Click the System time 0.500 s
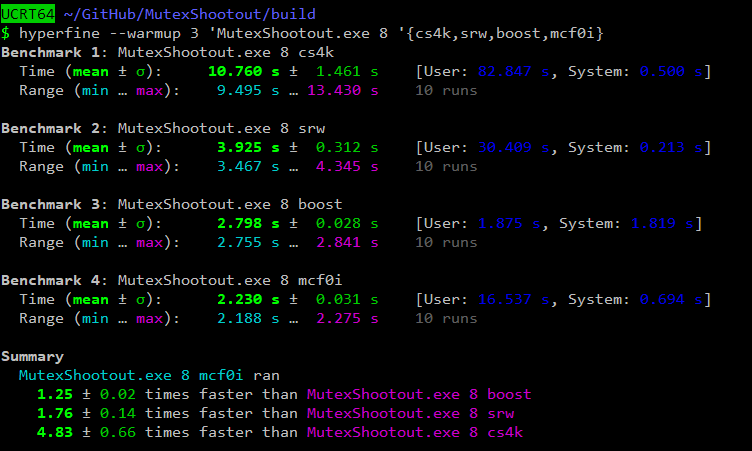The image size is (752, 451). [670, 71]
